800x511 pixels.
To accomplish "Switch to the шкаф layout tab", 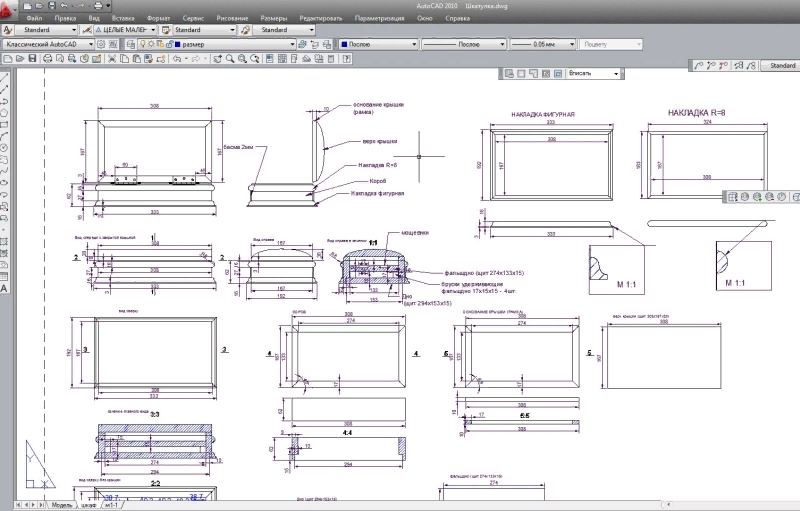I will pos(88,505).
